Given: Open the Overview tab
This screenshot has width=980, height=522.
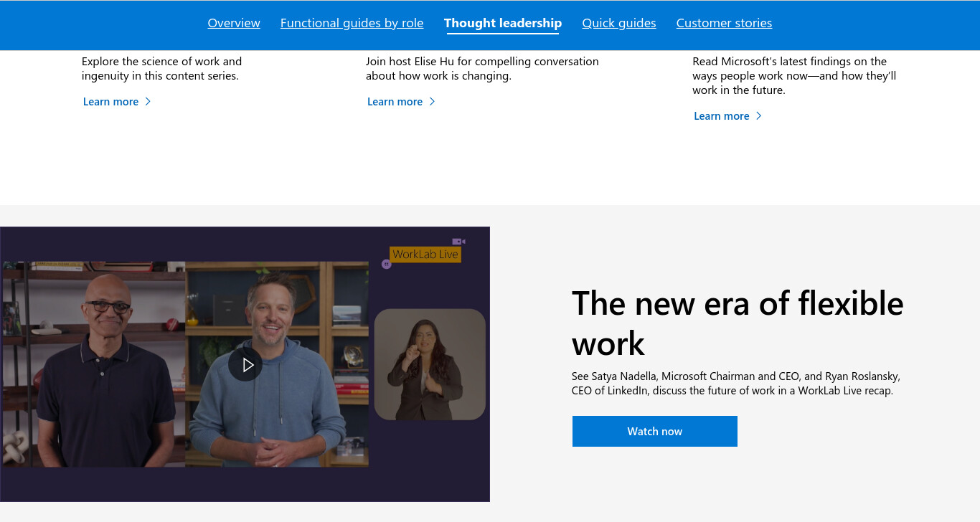Looking at the screenshot, I should point(234,23).
